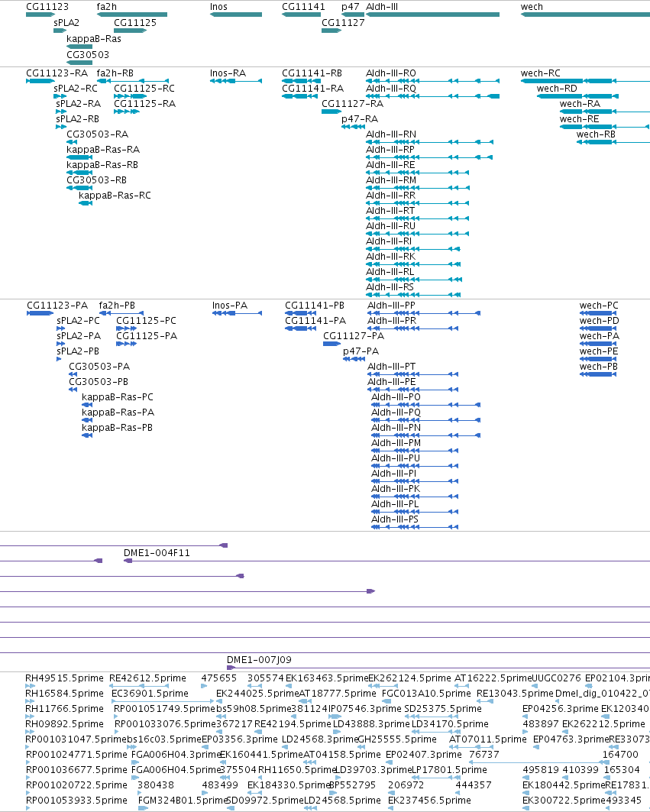Select EST LP17801.5prime
Image resolution: width=650 pixels, height=812 pixels.
click(436, 778)
